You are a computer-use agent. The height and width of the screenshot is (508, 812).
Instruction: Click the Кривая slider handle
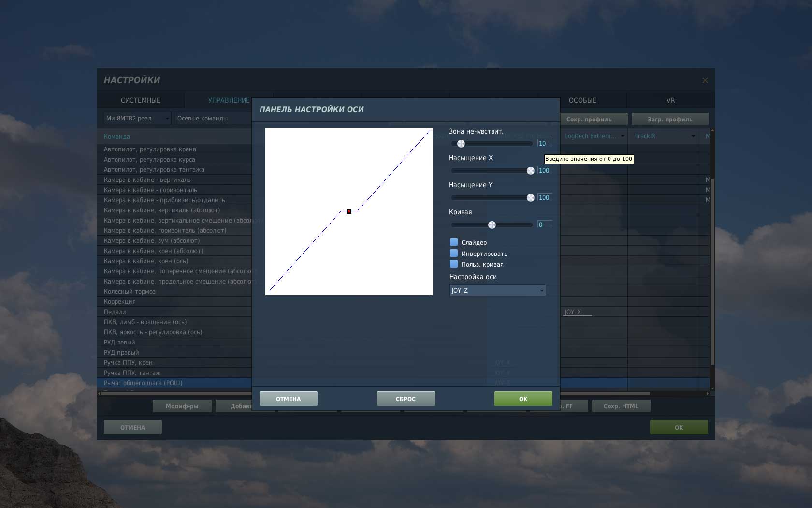coord(492,225)
